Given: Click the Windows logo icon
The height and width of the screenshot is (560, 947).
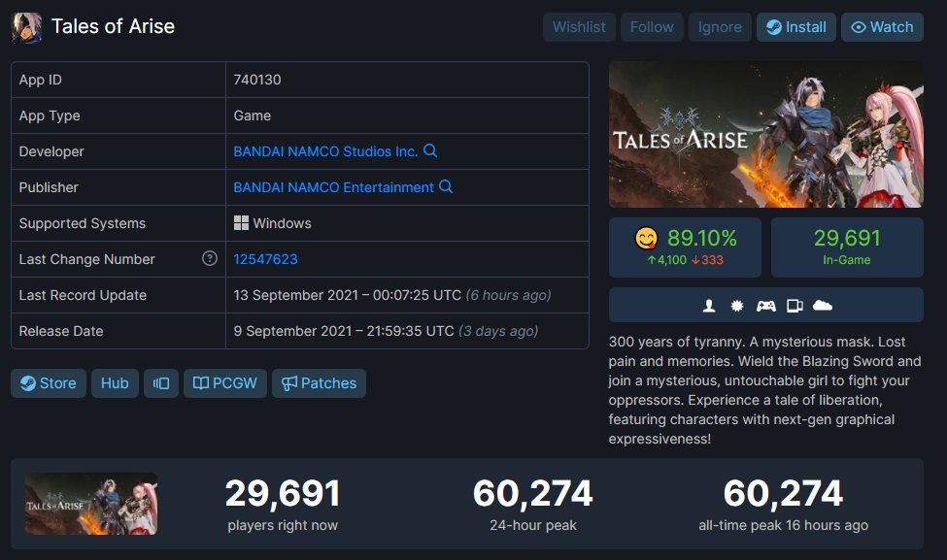Looking at the screenshot, I should tap(241, 223).
